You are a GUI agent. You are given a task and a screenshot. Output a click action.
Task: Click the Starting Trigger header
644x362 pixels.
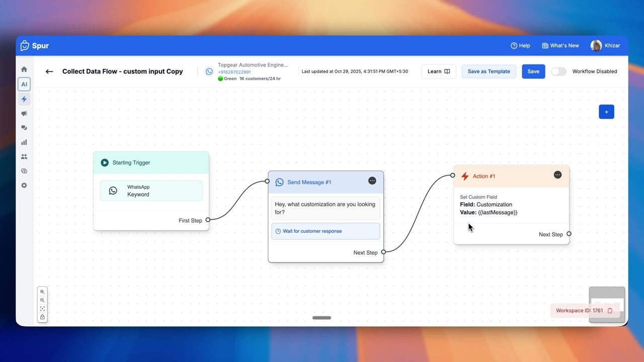click(151, 162)
